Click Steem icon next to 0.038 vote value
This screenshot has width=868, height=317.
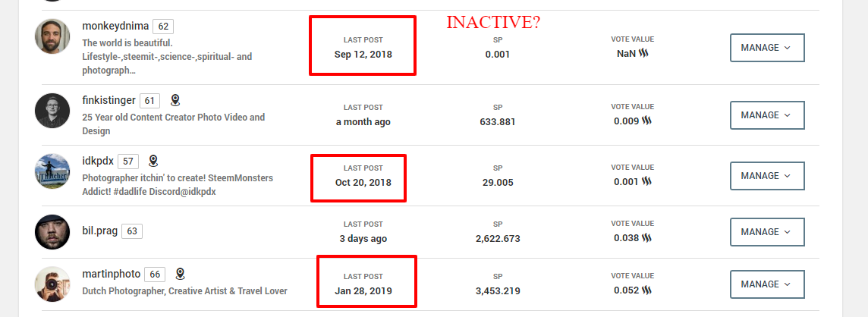pyautogui.click(x=647, y=238)
